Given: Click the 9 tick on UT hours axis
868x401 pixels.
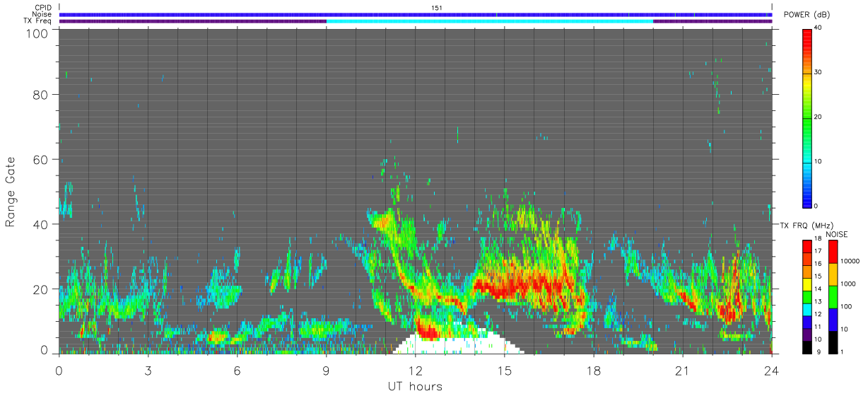Looking at the screenshot, I should point(326,370).
